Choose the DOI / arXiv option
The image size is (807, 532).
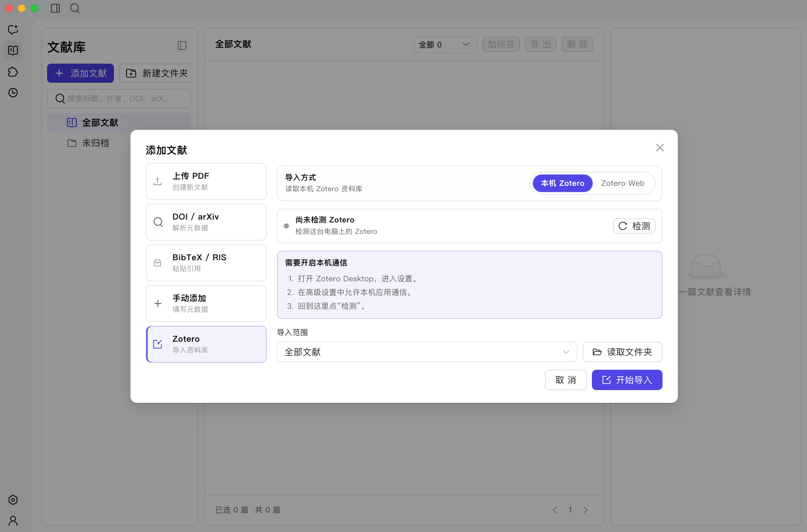click(206, 222)
